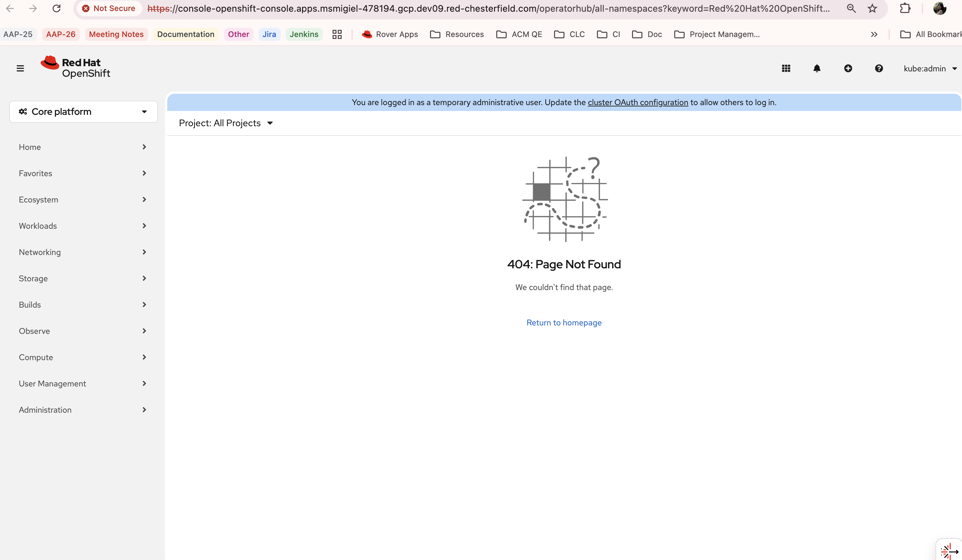Click the Return to homepage link
The height and width of the screenshot is (560, 962).
[564, 323]
